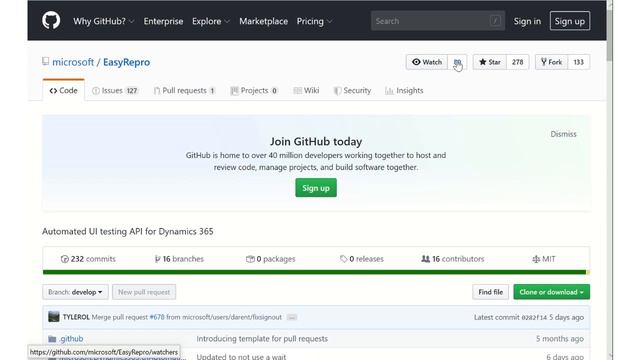Open 'Introducing template for pull requests' commit
Viewport: 640px width, 360px height.
coord(262,339)
